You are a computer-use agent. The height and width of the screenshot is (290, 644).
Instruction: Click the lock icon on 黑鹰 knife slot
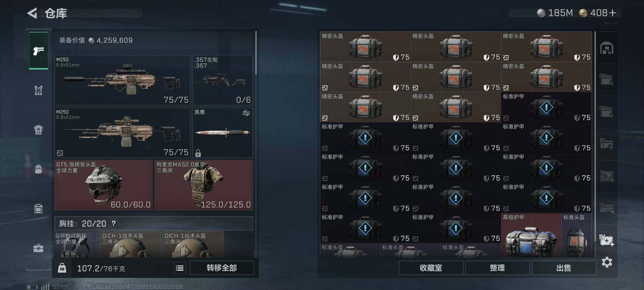(198, 153)
